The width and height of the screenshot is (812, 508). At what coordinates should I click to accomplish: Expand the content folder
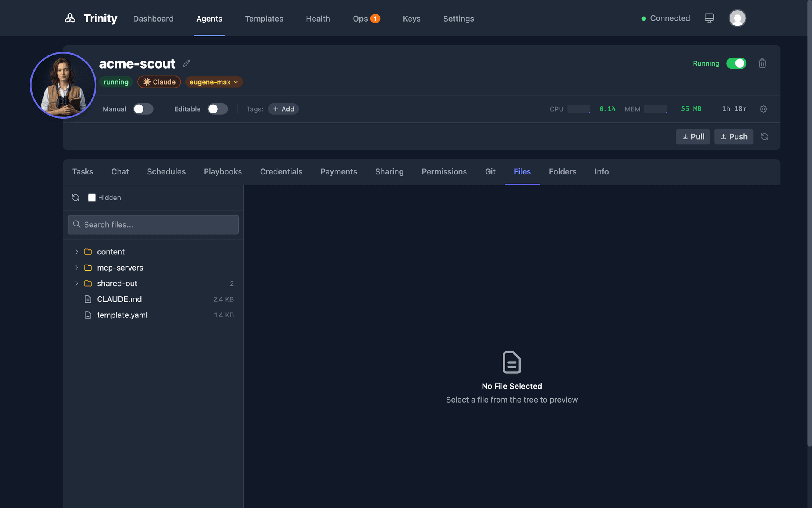pyautogui.click(x=77, y=251)
